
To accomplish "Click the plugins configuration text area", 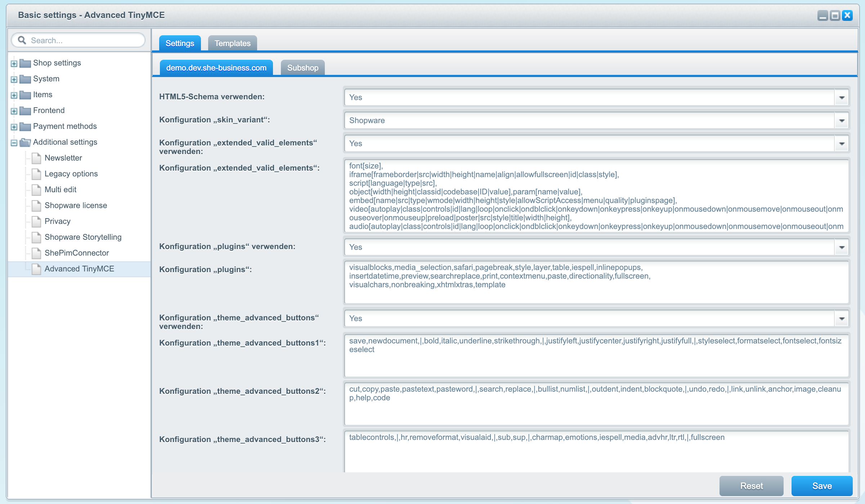I will pyautogui.click(x=597, y=282).
